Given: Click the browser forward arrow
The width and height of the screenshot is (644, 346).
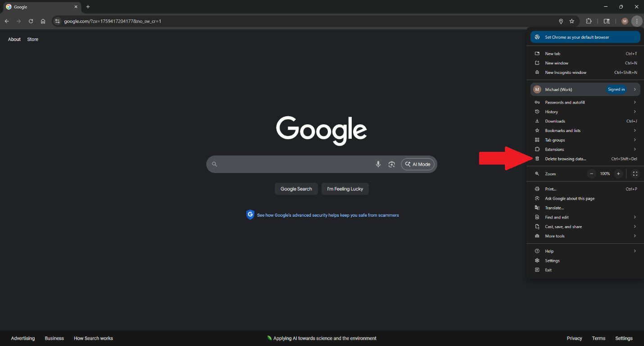Looking at the screenshot, I should pos(19,21).
